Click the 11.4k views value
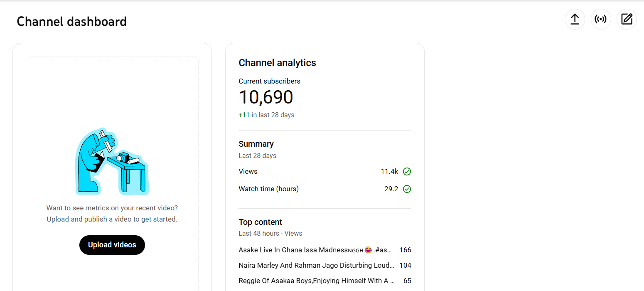Image resolution: width=644 pixels, height=291 pixels. [x=389, y=171]
